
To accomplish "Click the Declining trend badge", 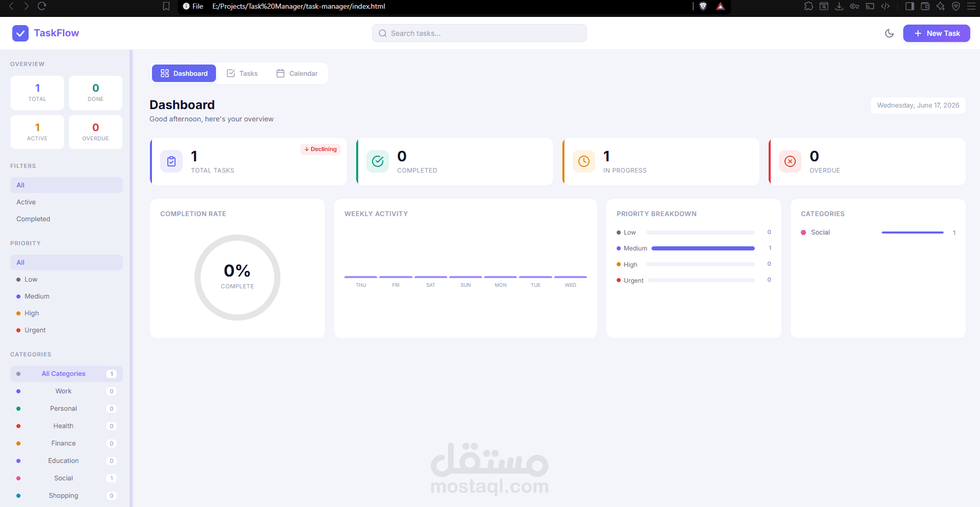I will [x=320, y=149].
